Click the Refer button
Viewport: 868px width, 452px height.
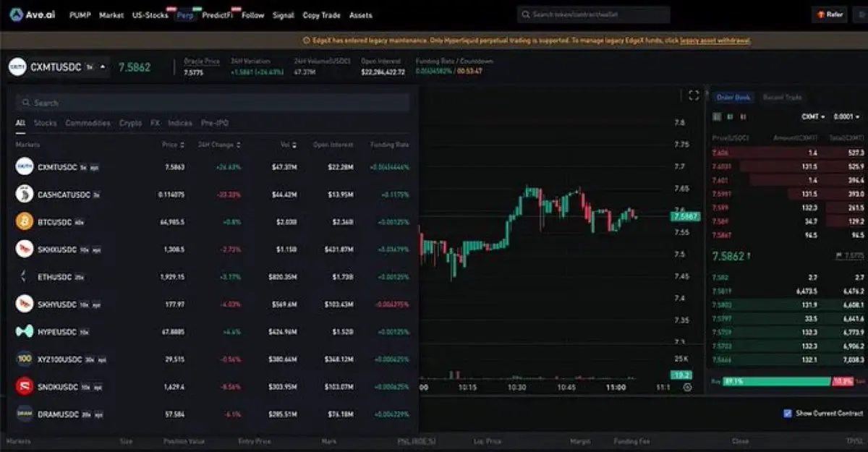(830, 14)
